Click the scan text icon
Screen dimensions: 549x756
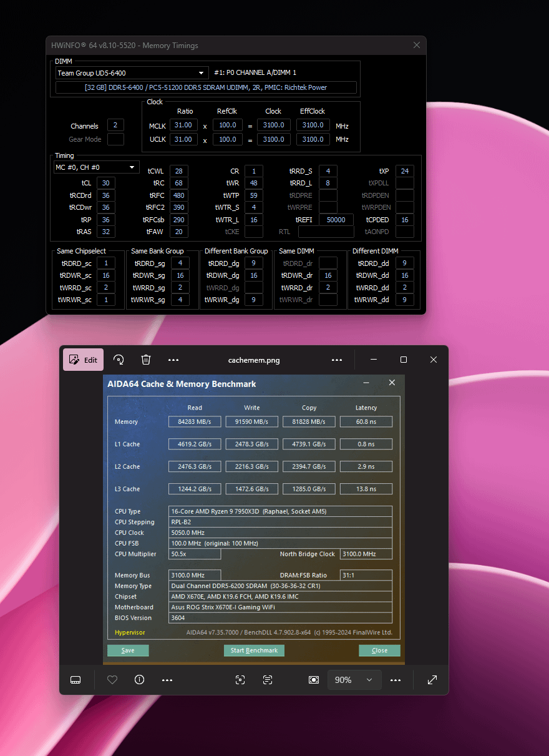tap(268, 680)
